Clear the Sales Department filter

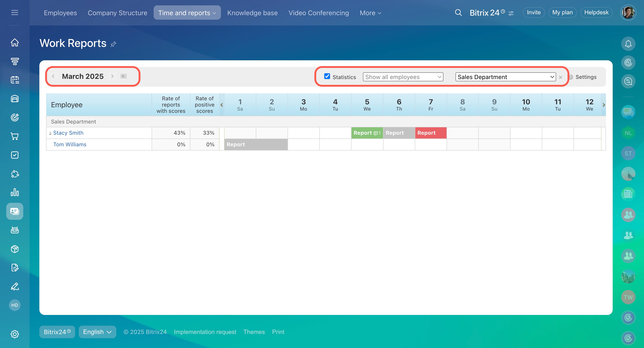point(561,77)
